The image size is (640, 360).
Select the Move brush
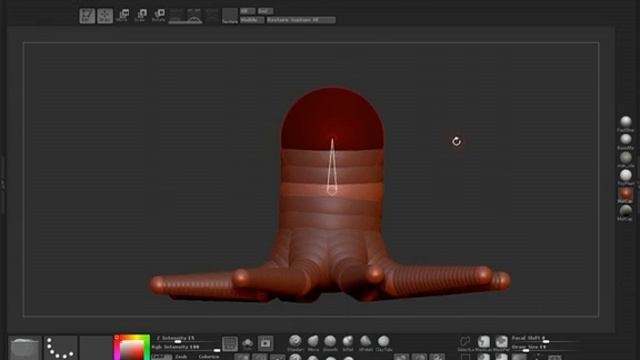(x=313, y=343)
